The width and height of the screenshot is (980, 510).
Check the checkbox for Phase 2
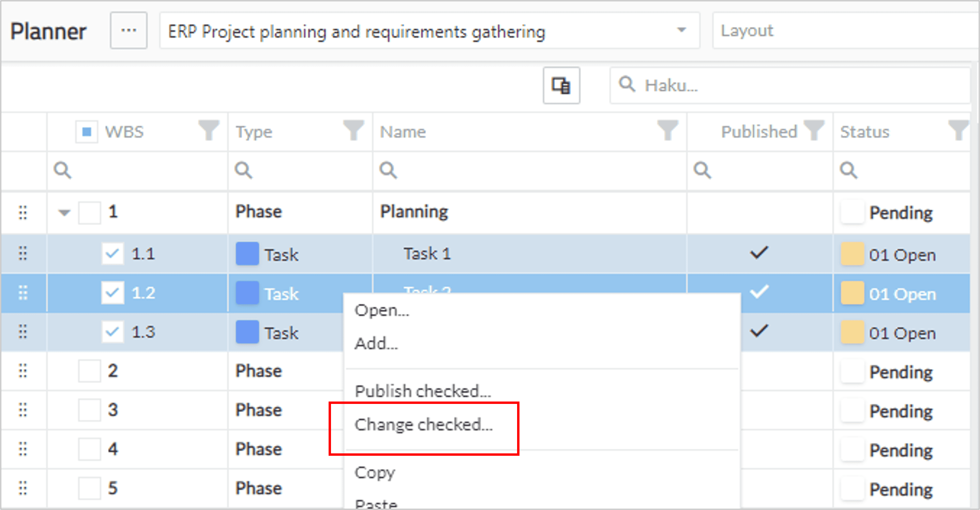tap(89, 371)
